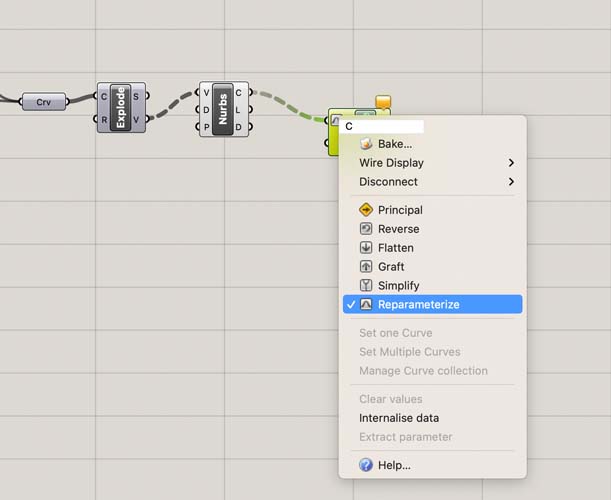Click the R input of Explode
Image resolution: width=611 pixels, height=500 pixels.
click(x=104, y=120)
